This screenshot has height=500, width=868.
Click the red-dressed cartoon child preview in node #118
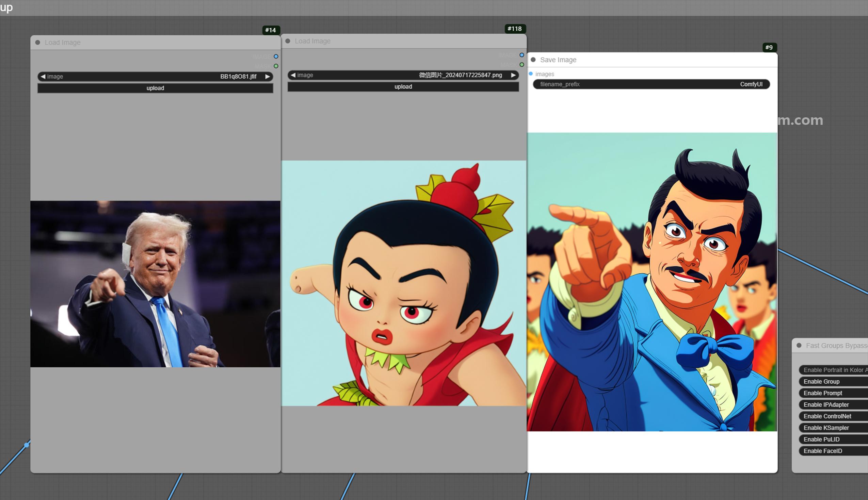(x=404, y=283)
